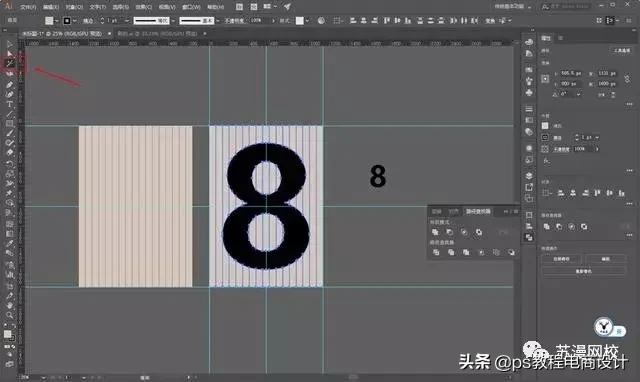Open stroke color dropdown in control bar

pos(74,21)
